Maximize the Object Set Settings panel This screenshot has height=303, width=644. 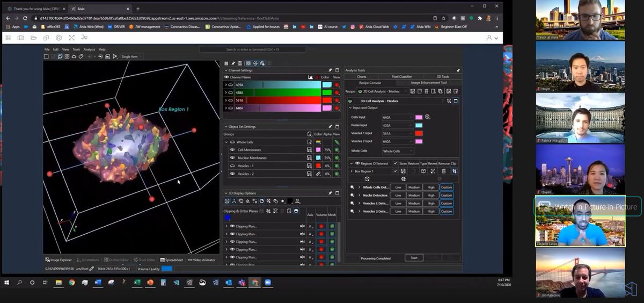[x=337, y=127]
